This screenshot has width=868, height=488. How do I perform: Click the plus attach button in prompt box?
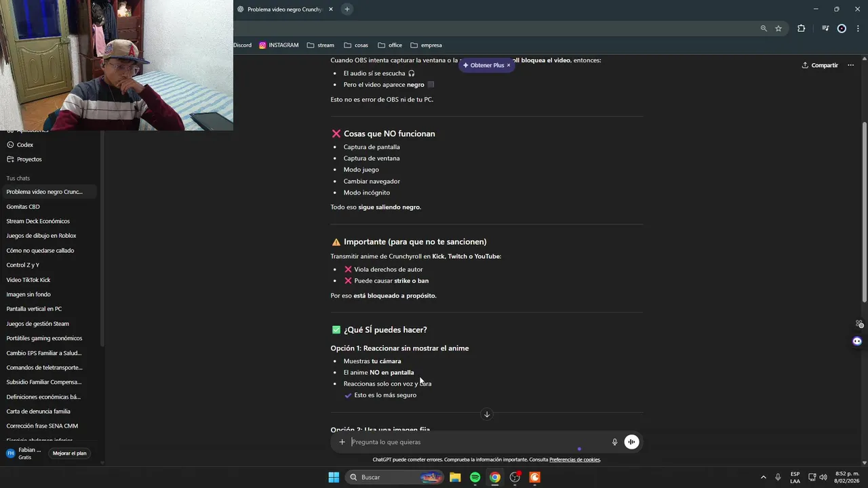pyautogui.click(x=342, y=442)
